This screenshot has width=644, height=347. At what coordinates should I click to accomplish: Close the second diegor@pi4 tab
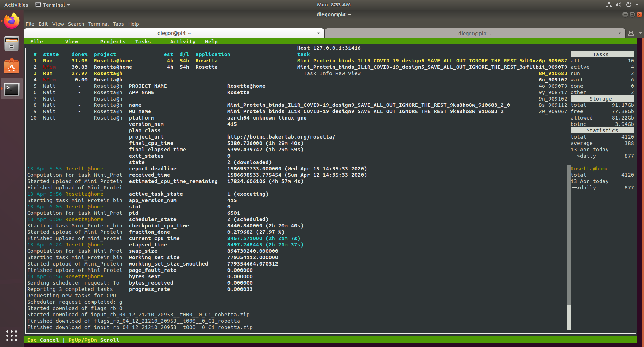click(x=620, y=33)
